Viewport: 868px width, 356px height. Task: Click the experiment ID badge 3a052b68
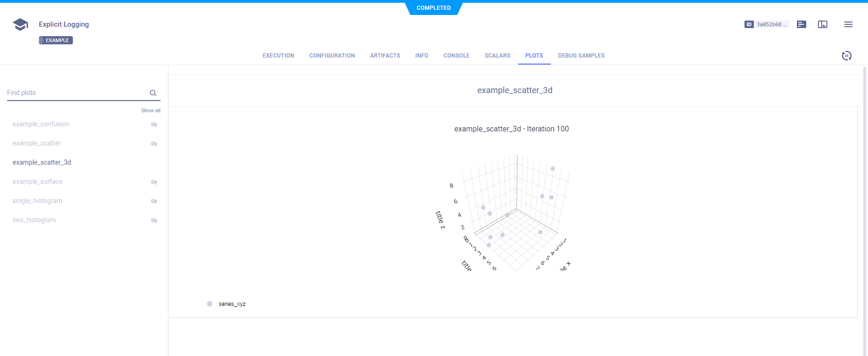click(766, 24)
